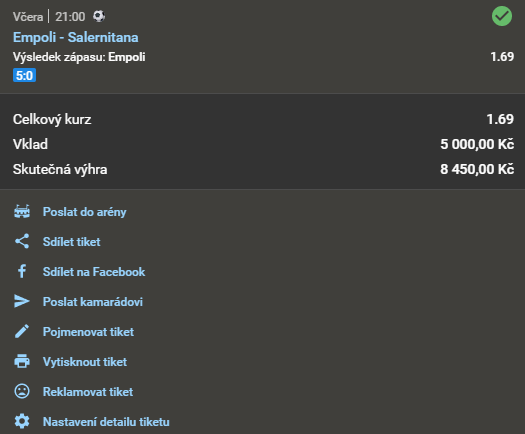
Task: Select Sdílet na Facebook option
Action: tap(94, 272)
